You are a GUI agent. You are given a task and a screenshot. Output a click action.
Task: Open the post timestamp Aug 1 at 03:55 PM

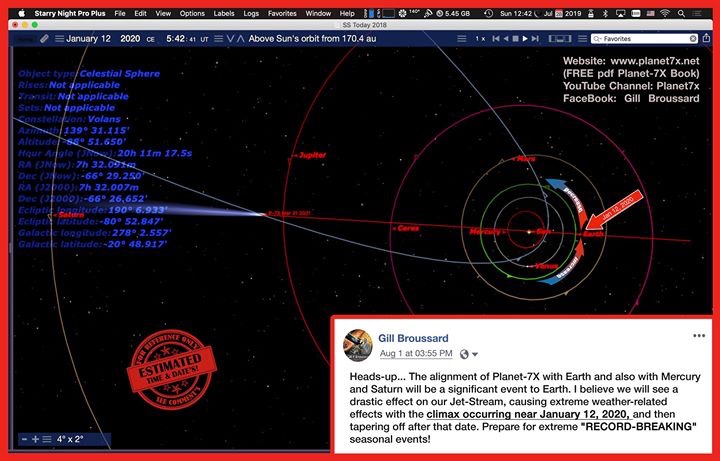(416, 354)
